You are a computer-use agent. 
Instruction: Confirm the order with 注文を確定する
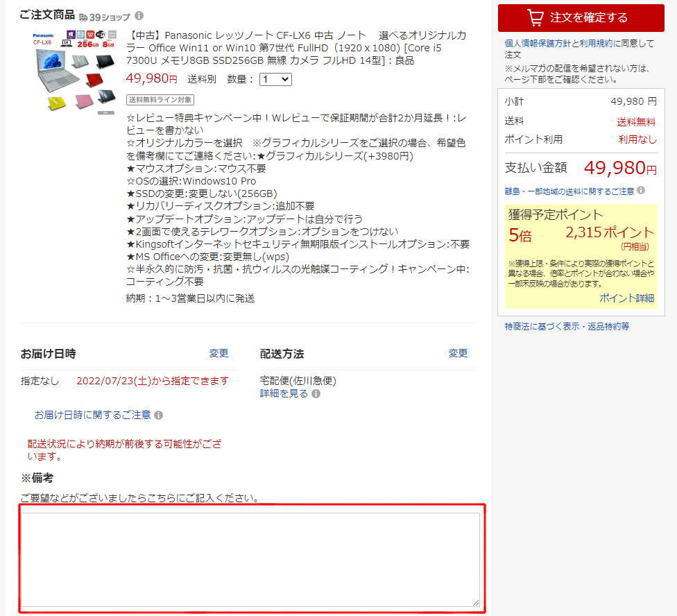(581, 18)
